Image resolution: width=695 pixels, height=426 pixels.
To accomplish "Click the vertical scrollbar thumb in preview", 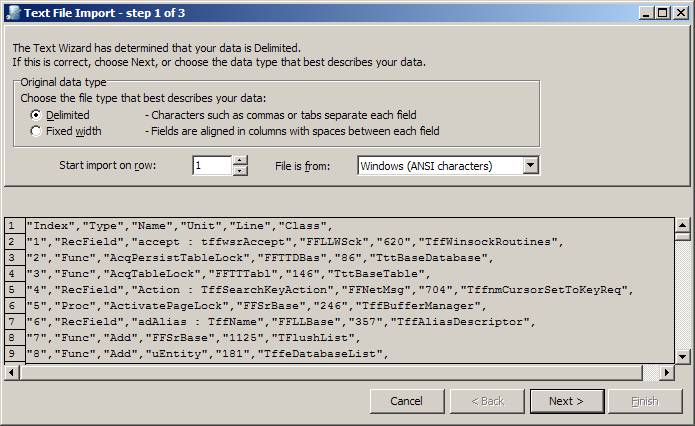I will tap(681, 237).
